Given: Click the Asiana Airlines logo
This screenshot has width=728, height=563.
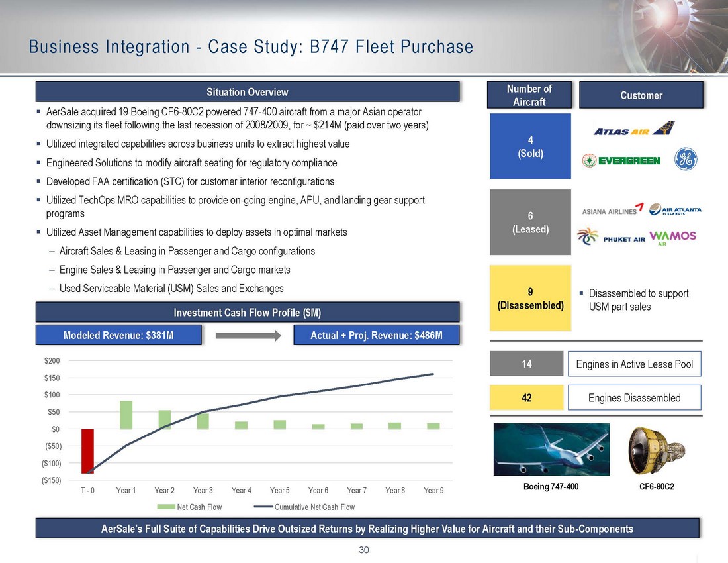Looking at the screenshot, I should pos(613,210).
